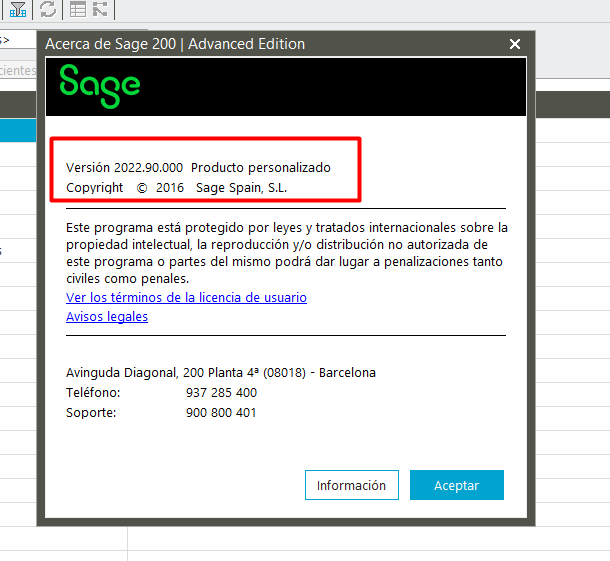The height and width of the screenshot is (561, 610).
Task: Click phone number 937 285 400
Action: click(221, 393)
